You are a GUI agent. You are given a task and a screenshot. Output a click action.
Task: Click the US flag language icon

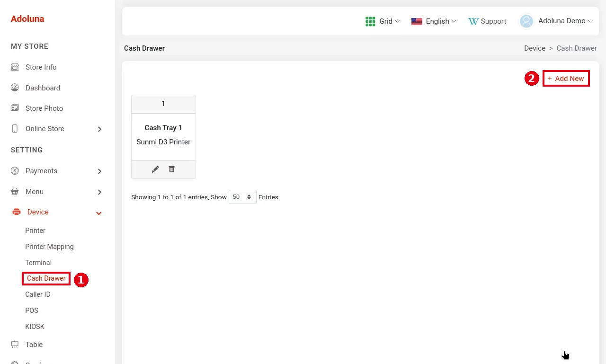[417, 21]
